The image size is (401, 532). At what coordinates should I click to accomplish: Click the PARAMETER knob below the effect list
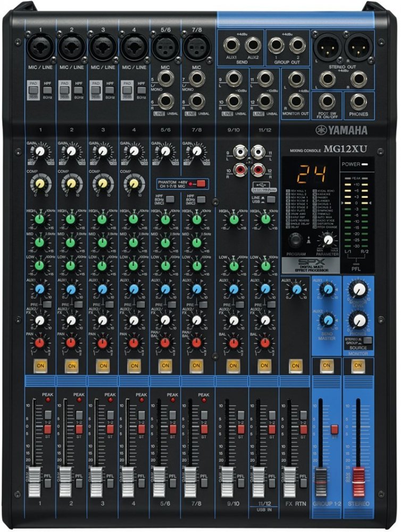[329, 239]
